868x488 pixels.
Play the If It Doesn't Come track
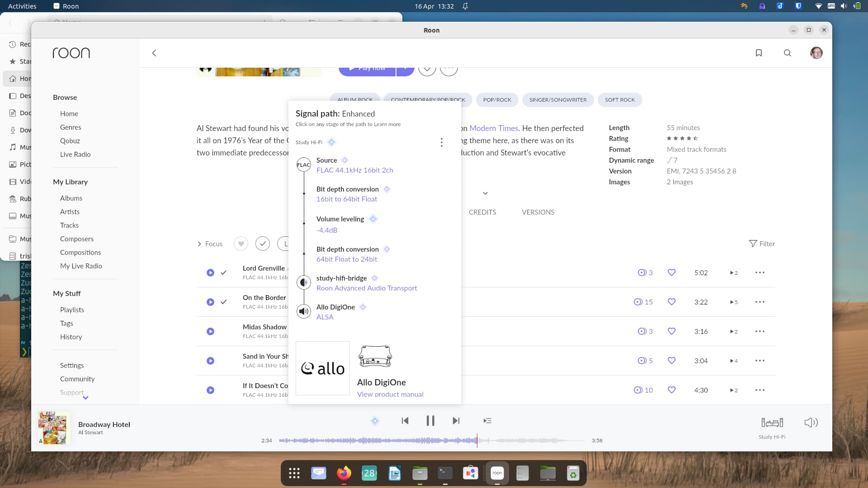tap(210, 390)
